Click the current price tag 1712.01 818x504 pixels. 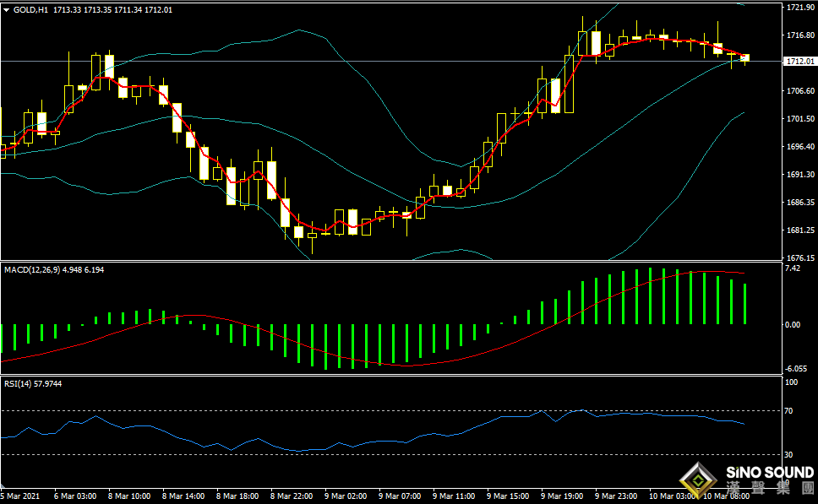click(x=799, y=62)
